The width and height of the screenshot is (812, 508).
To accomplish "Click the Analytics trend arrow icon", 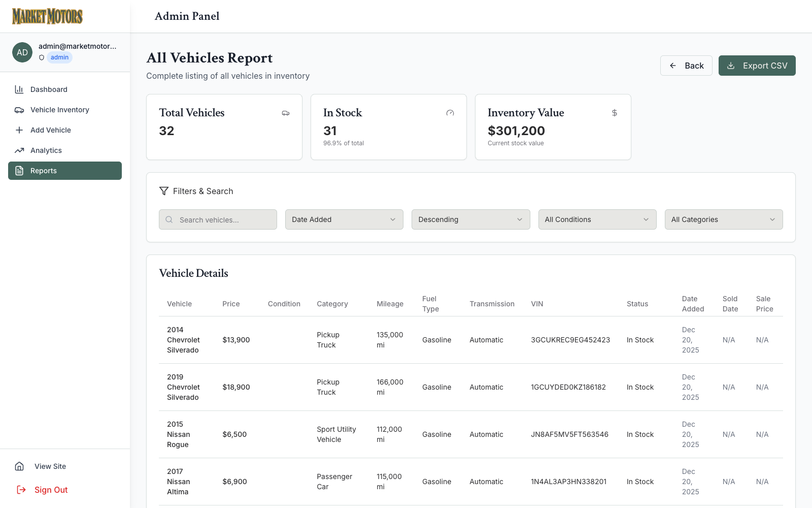I will pyautogui.click(x=19, y=150).
